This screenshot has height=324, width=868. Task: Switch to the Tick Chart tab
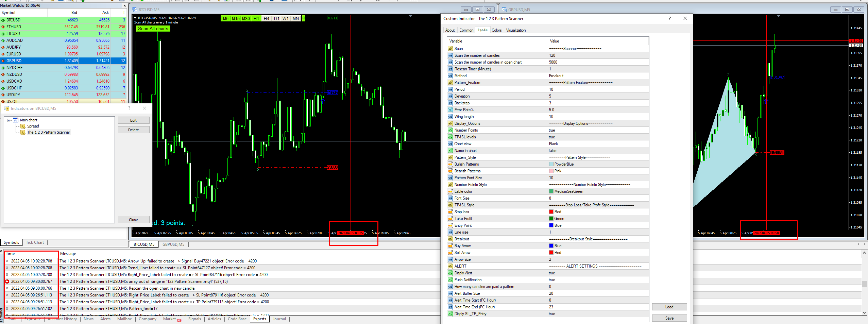click(35, 242)
